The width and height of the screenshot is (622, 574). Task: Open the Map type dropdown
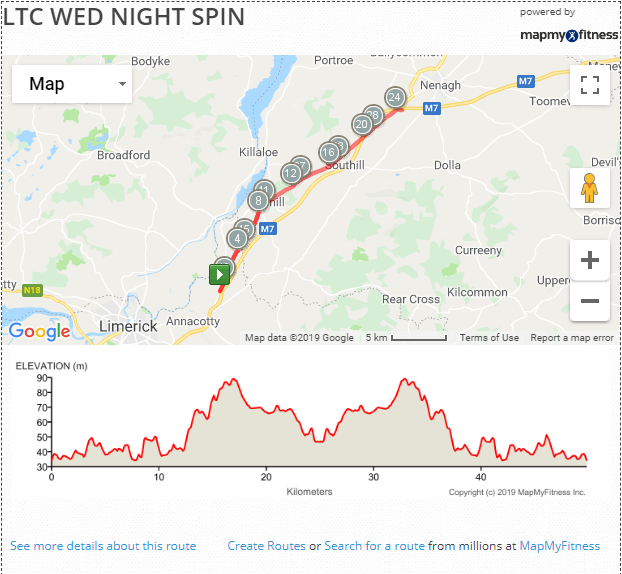click(72, 84)
